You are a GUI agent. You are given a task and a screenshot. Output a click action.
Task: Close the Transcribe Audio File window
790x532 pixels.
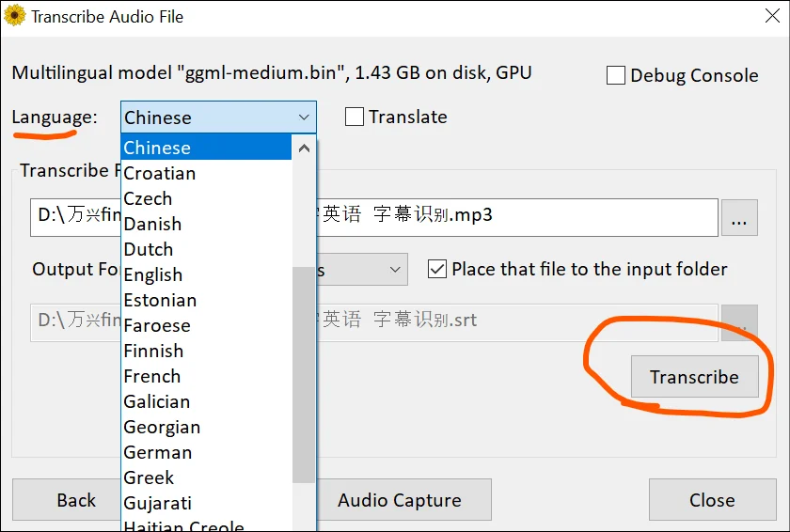pos(772,16)
